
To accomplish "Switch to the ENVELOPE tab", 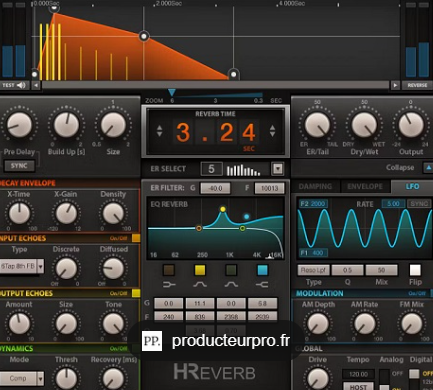I will [365, 186].
